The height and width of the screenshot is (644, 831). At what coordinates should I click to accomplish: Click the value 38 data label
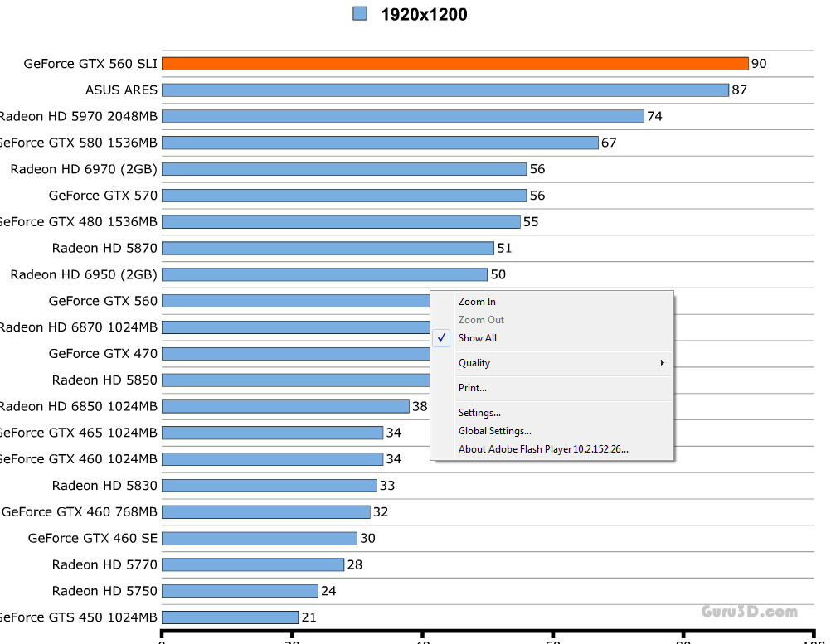420,406
